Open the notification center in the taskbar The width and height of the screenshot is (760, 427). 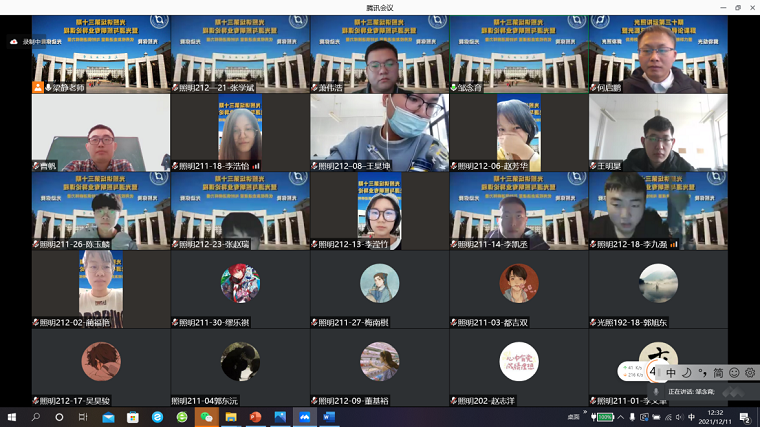(x=745, y=417)
